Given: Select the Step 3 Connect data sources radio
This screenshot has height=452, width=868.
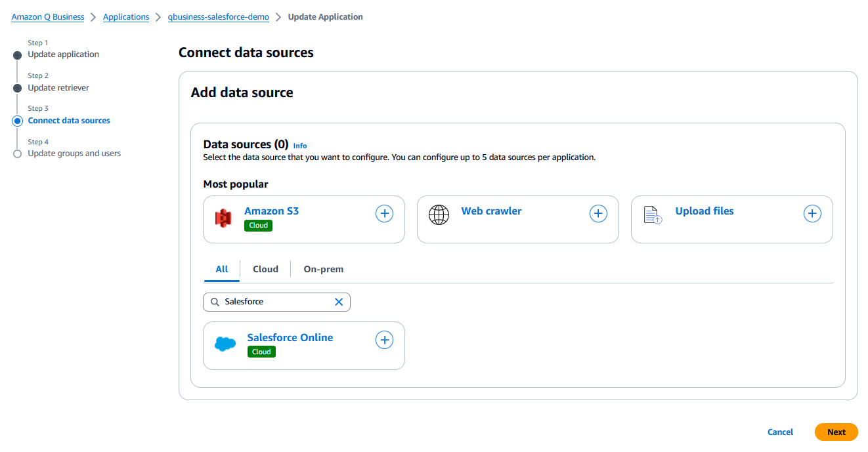Looking at the screenshot, I should 17,120.
